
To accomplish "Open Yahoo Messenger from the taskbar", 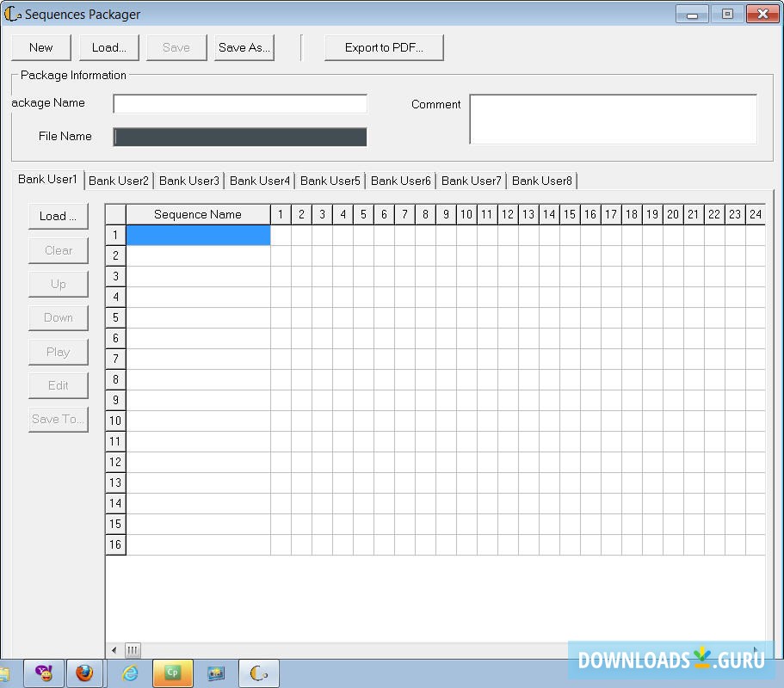I will [x=44, y=673].
